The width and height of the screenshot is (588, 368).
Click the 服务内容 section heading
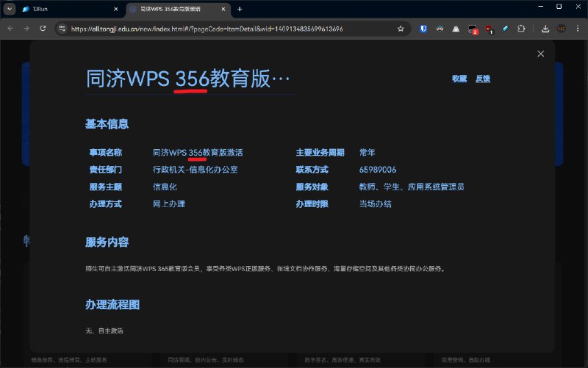click(x=107, y=242)
